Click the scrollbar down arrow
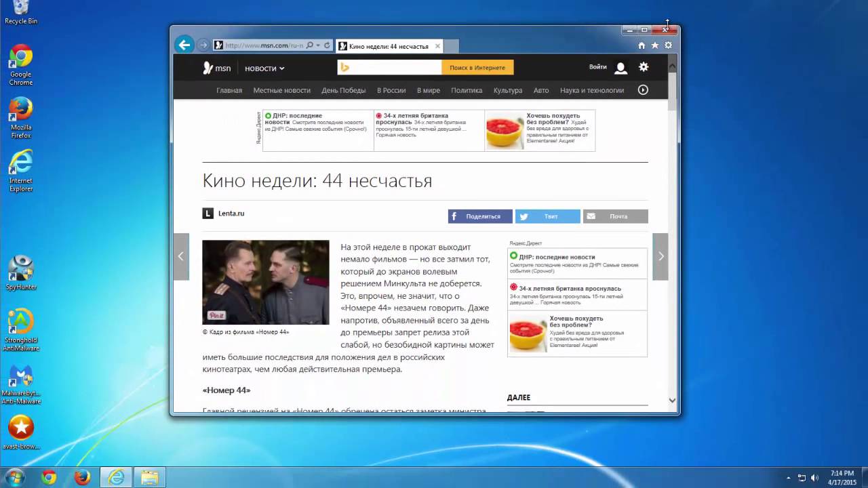The height and width of the screenshot is (488, 868). (673, 401)
